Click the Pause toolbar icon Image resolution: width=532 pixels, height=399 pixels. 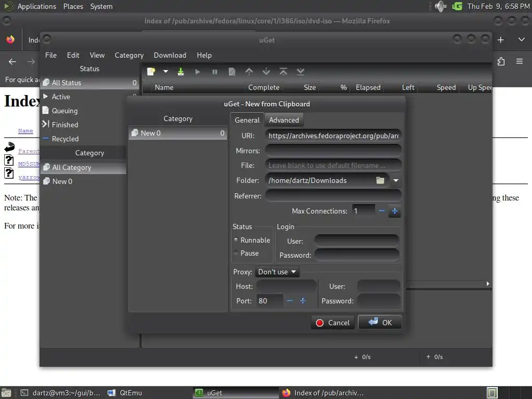coord(215,72)
